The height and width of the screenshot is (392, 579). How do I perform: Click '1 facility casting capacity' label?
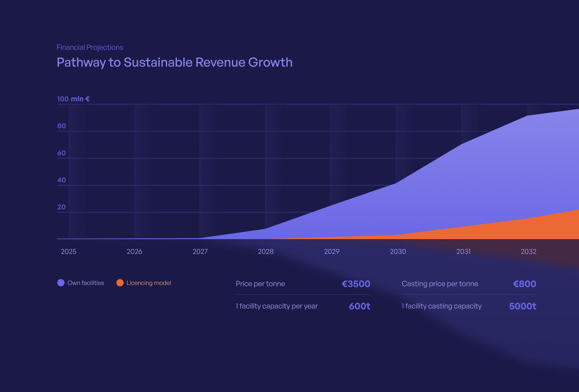pyautogui.click(x=441, y=306)
